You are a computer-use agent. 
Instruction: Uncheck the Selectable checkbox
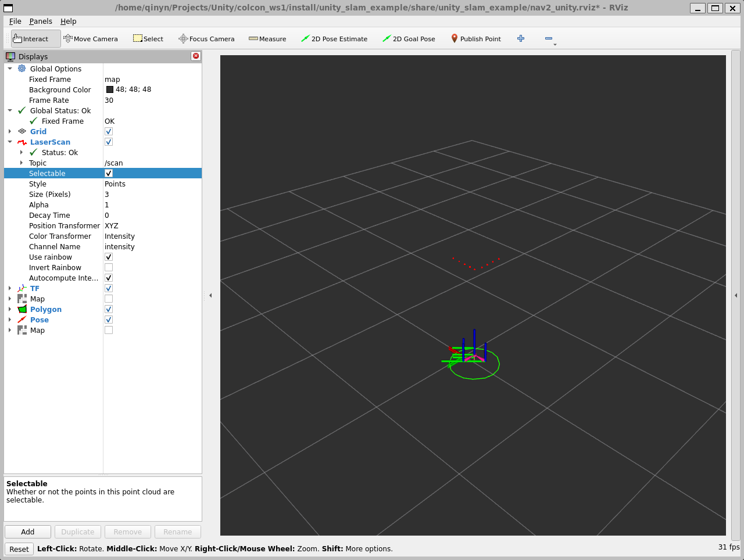pyautogui.click(x=109, y=173)
